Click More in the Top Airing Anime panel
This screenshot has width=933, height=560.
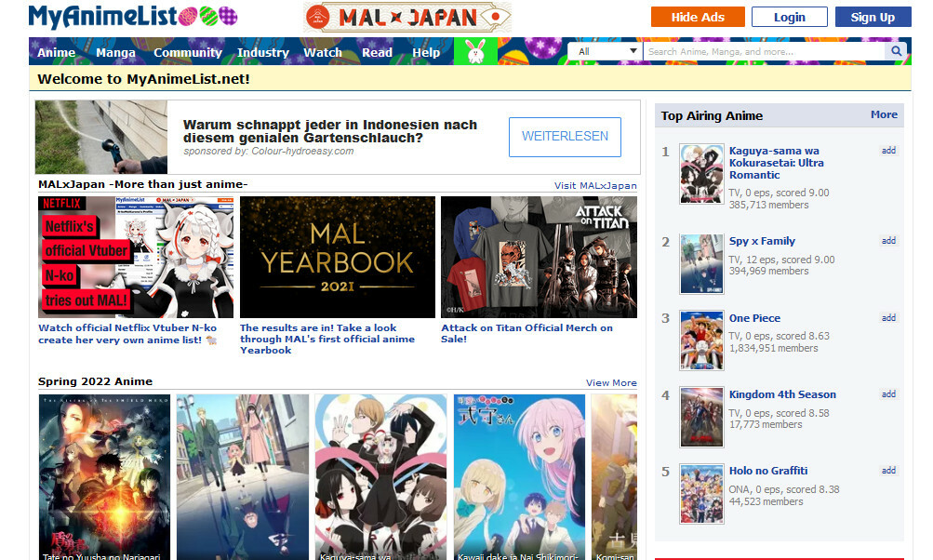(884, 115)
